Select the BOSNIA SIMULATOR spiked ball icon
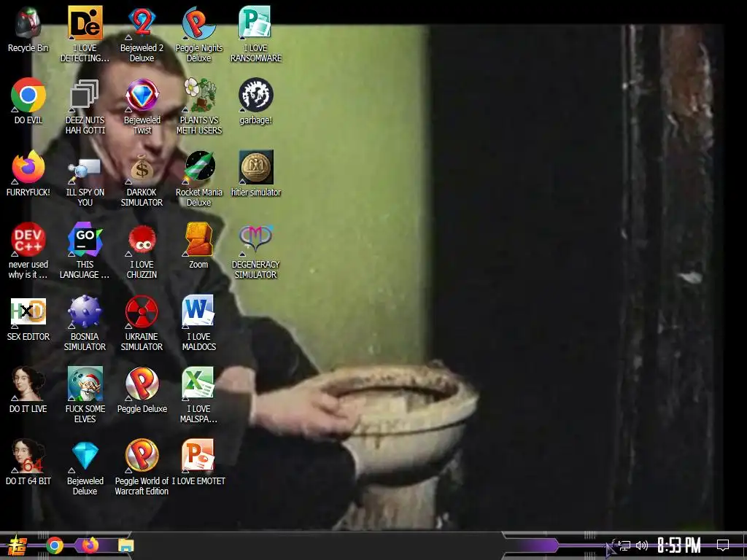Viewport: 747px width, 560px height. (x=85, y=311)
